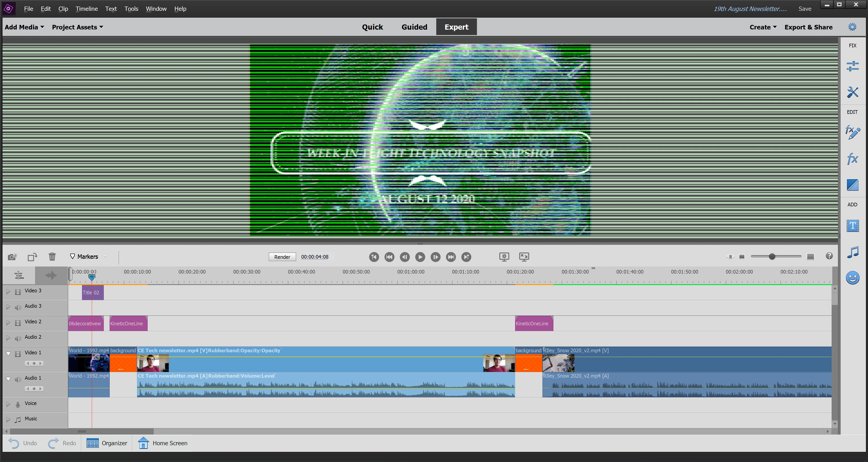Click the timeline zoom slider handle
The width and height of the screenshot is (868, 462).
pyautogui.click(x=772, y=257)
